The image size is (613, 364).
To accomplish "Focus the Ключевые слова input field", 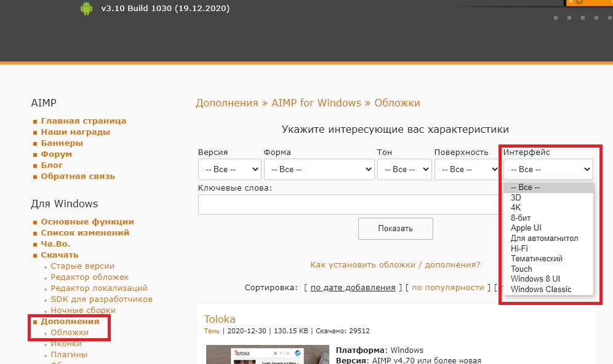I will [x=351, y=205].
